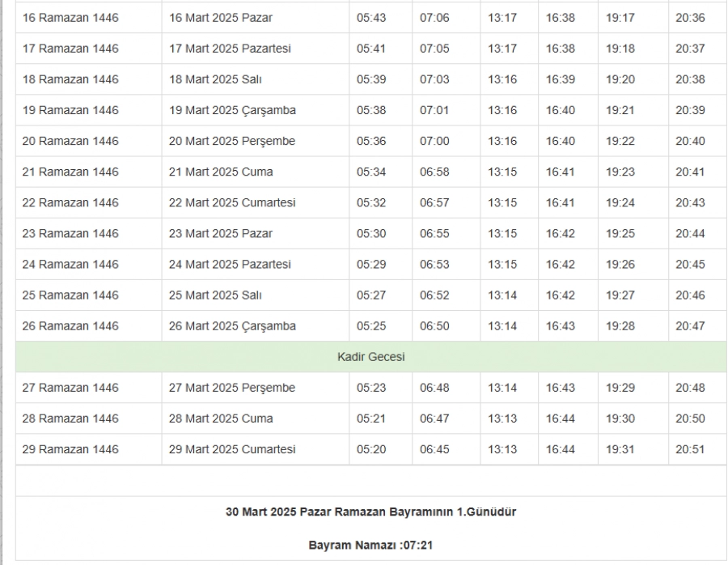This screenshot has height=565, width=728.
Task: Select the 21 Mart 2025 Cuma cell
Action: (221, 172)
